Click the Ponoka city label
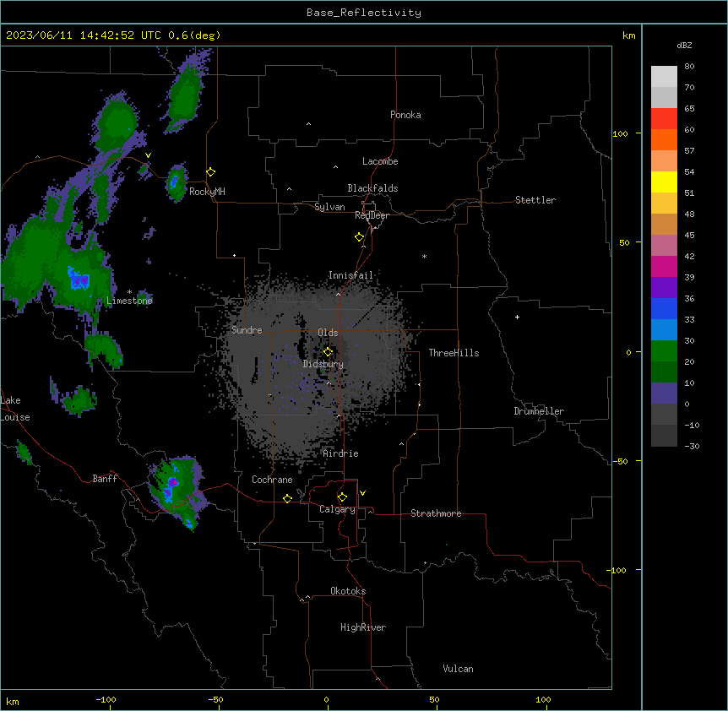This screenshot has width=728, height=711. point(405,115)
